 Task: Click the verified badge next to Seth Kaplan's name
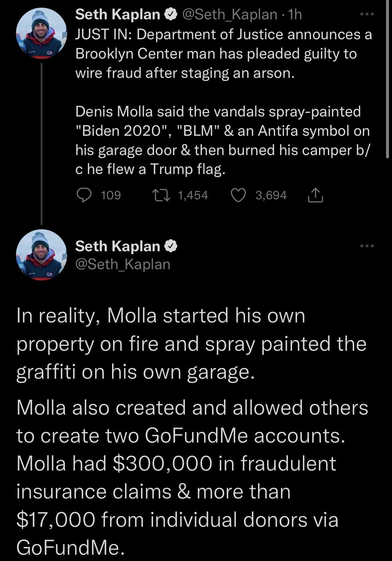coord(170,14)
